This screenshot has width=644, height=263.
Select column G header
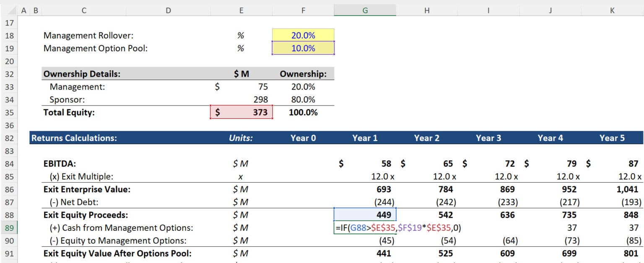pyautogui.click(x=365, y=10)
